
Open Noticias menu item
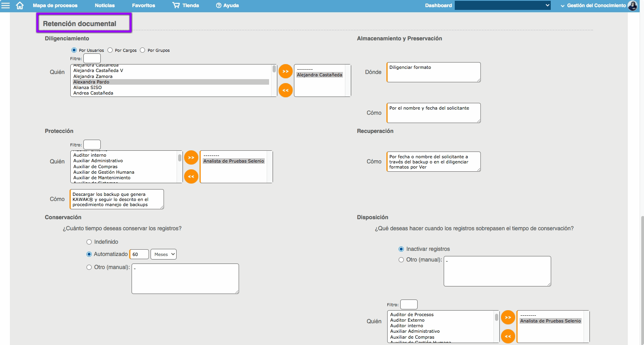(x=105, y=6)
